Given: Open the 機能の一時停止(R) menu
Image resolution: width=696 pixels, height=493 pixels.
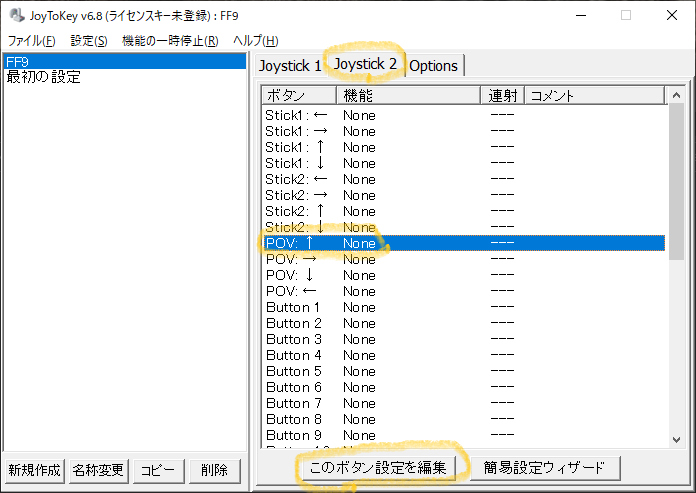Looking at the screenshot, I should [x=170, y=41].
